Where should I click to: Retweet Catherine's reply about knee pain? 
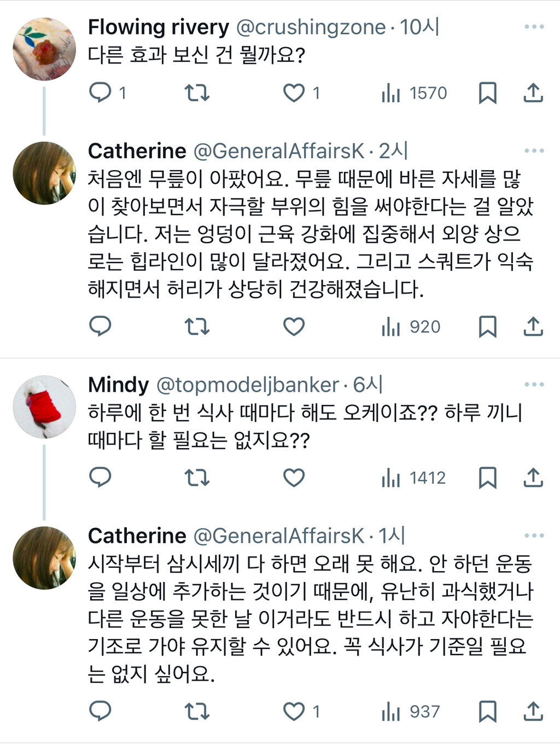point(197,327)
